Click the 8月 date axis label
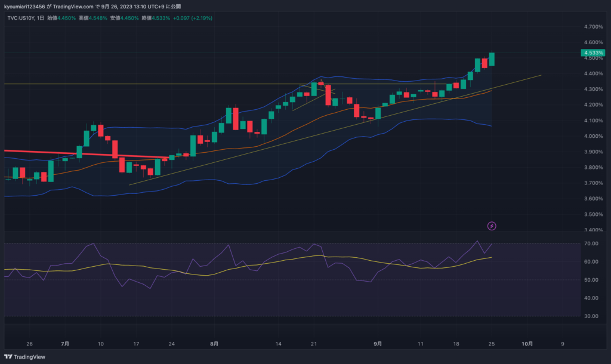The height and width of the screenshot is (364, 611). [214, 344]
